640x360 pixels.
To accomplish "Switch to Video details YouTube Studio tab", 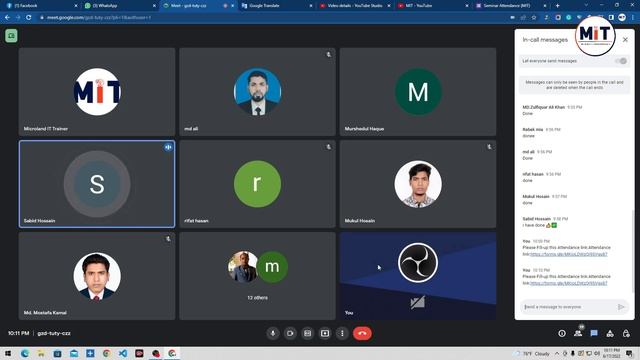I will [x=354, y=6].
